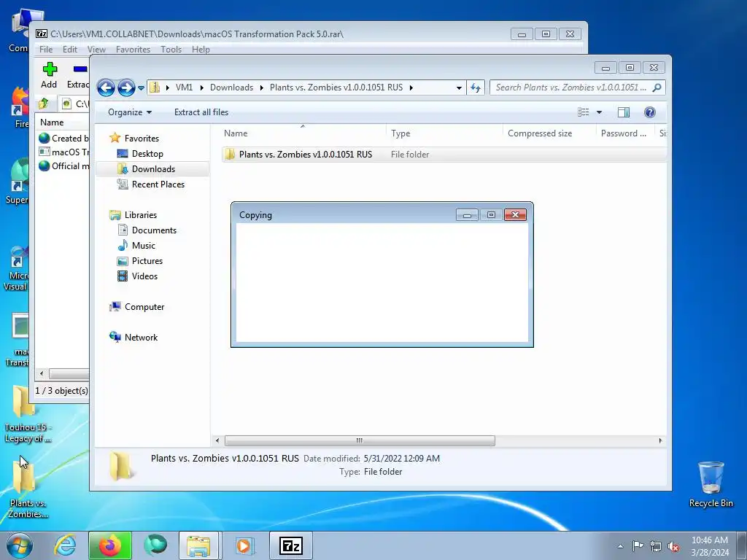
Task: Open recent pages dropdown next to forward button
Action: (141, 88)
